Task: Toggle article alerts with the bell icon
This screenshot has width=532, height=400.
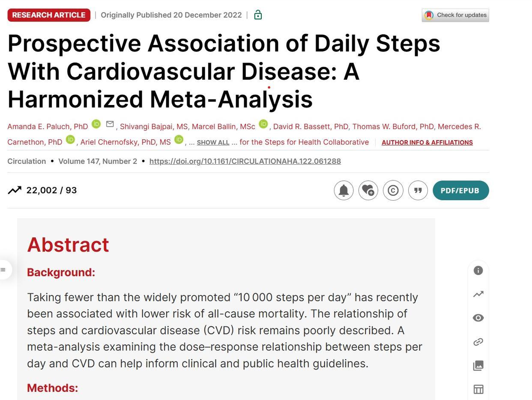Action: coord(344,190)
